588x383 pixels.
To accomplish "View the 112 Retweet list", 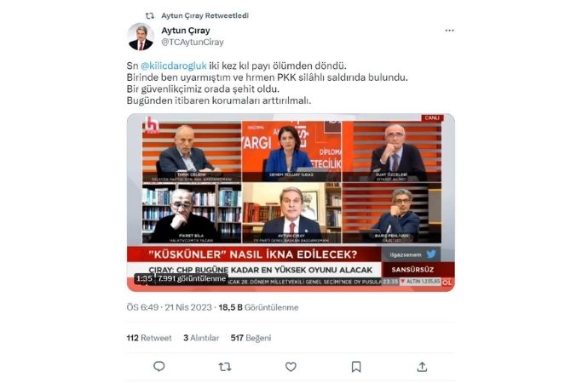I will point(149,338).
